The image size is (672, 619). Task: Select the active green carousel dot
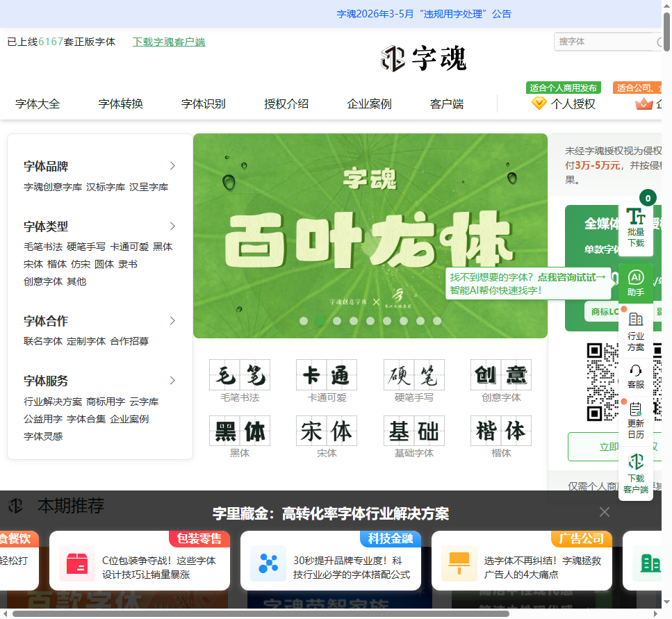(320, 321)
